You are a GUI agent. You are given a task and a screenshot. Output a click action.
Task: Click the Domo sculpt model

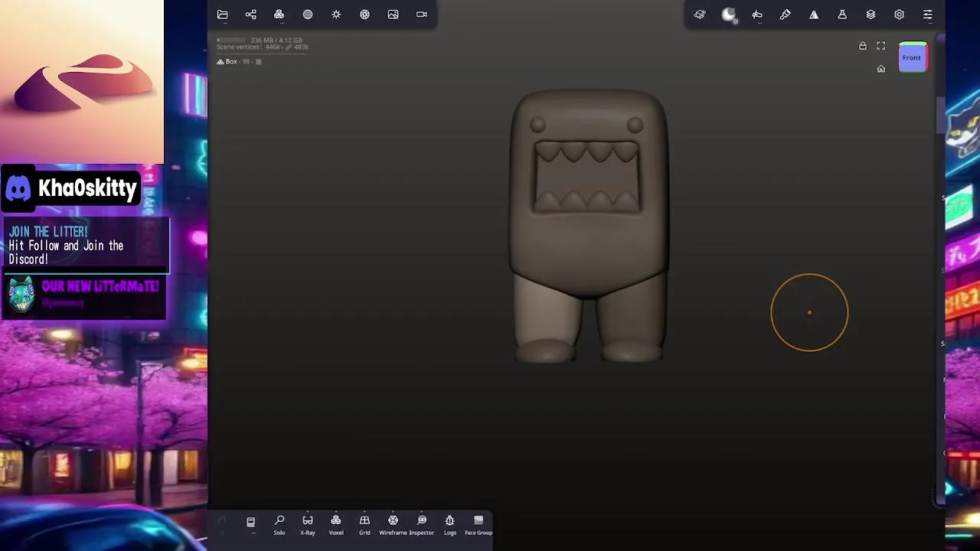589,226
